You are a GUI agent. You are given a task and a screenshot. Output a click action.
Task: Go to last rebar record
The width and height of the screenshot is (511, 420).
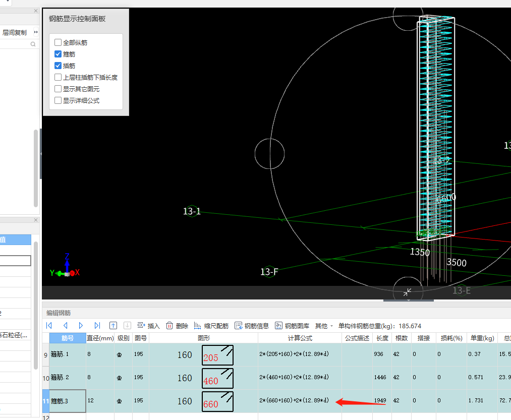click(x=97, y=326)
